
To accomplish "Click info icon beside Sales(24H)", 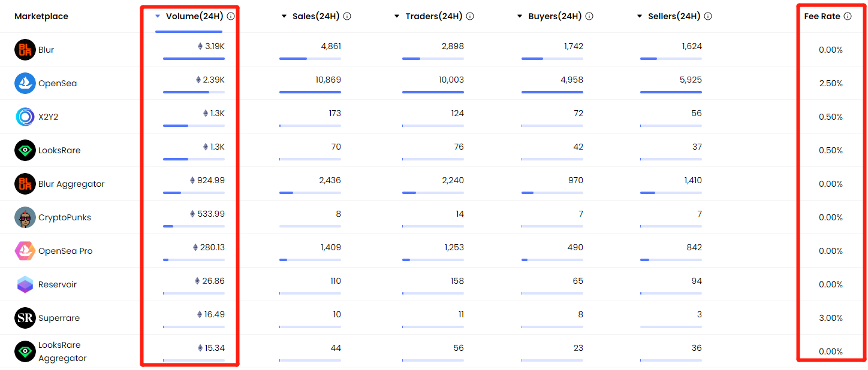I will [x=347, y=17].
